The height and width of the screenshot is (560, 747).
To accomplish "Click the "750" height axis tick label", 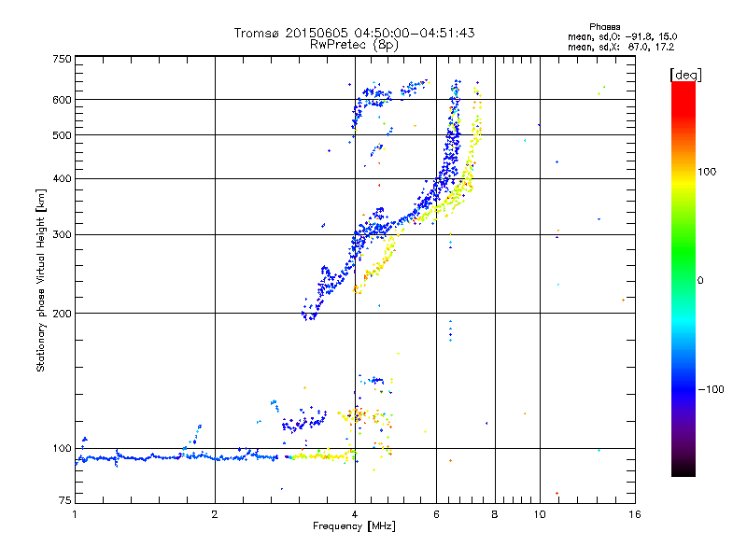I will [63, 59].
